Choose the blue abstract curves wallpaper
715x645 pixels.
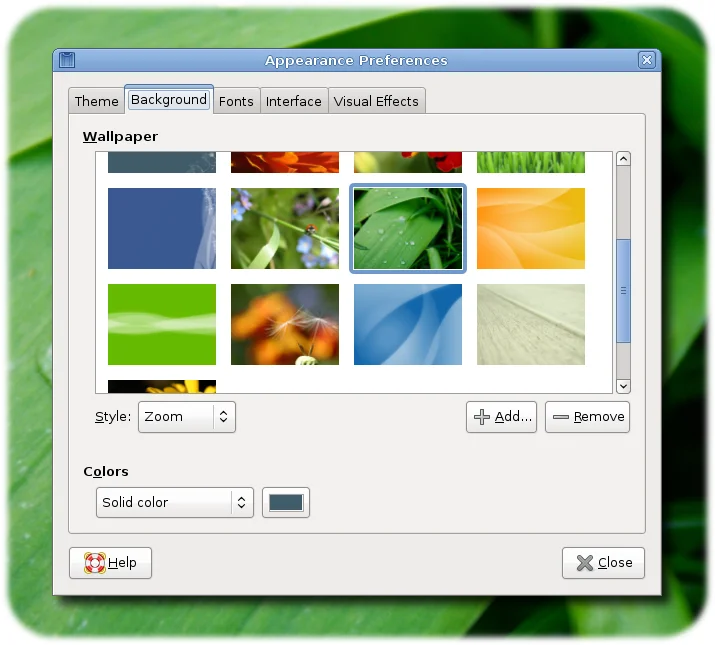[408, 324]
